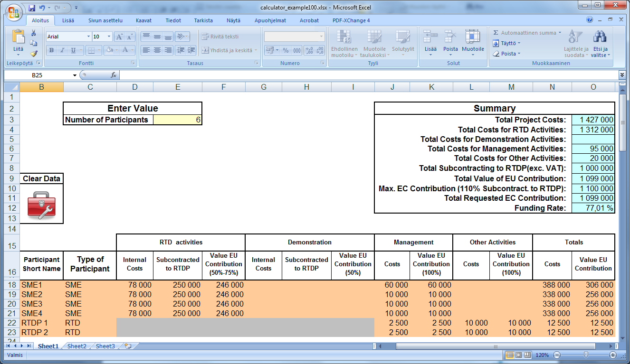Center cell text horizontally
Image resolution: width=630 pixels, height=364 pixels.
point(157,50)
